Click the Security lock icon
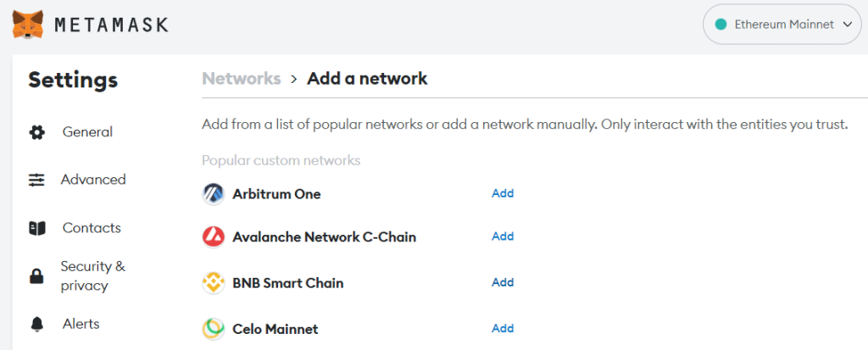The width and height of the screenshot is (868, 350). [x=37, y=275]
